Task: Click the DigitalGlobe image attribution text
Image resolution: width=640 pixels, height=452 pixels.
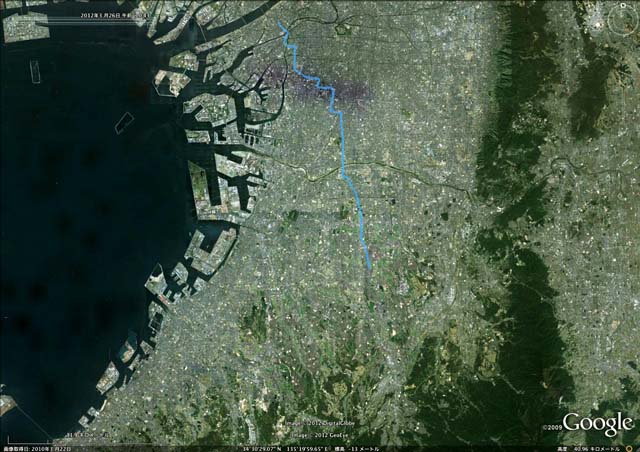Action: (x=320, y=423)
